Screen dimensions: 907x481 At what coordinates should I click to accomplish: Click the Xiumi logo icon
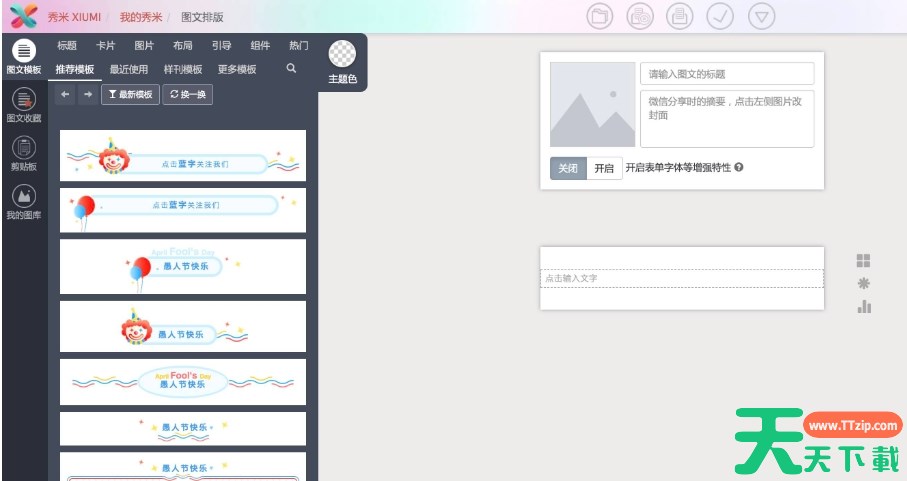click(24, 16)
